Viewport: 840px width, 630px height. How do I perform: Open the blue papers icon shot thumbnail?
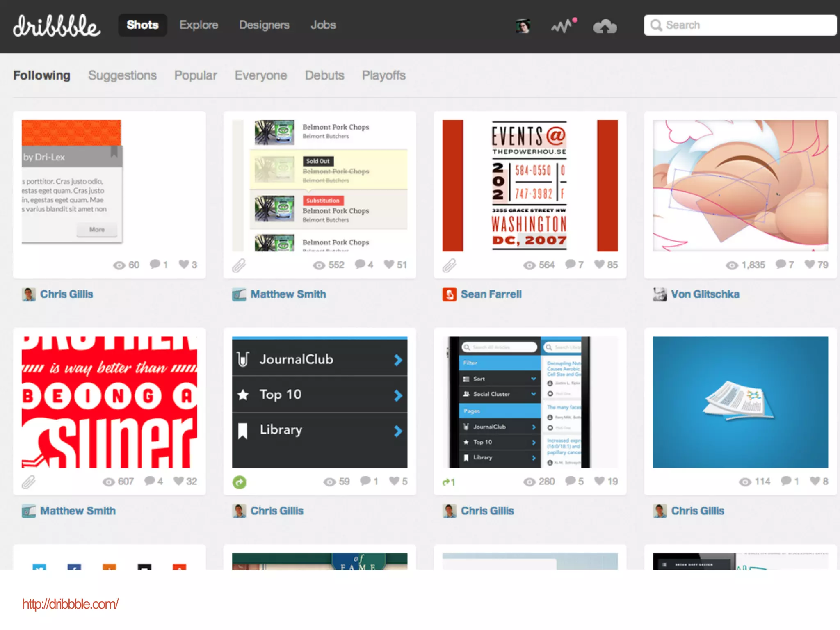[740, 402]
